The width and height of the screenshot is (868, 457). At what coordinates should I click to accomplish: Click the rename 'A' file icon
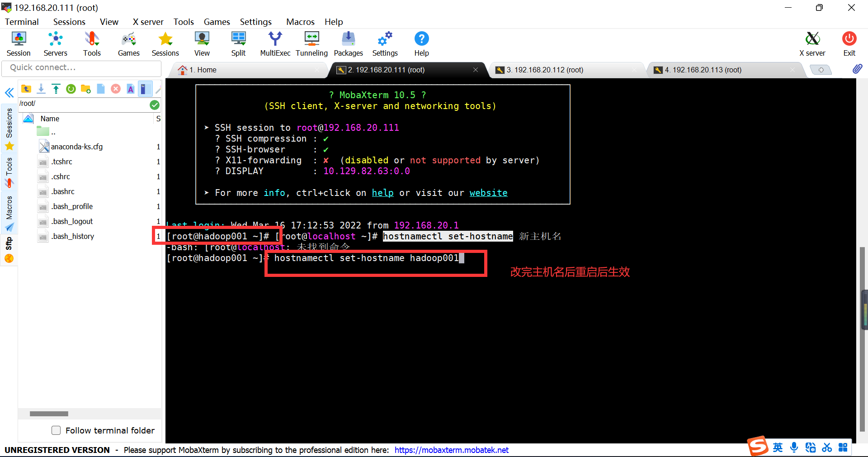[131, 89]
